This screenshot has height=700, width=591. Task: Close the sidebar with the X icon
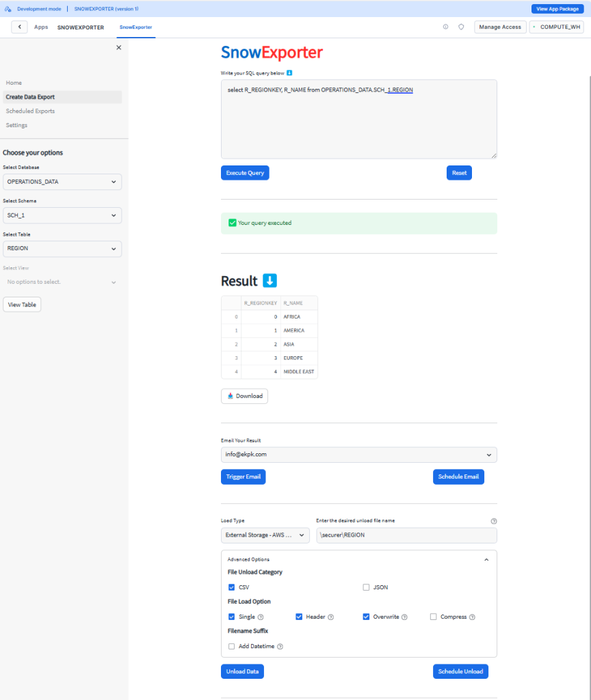(118, 48)
